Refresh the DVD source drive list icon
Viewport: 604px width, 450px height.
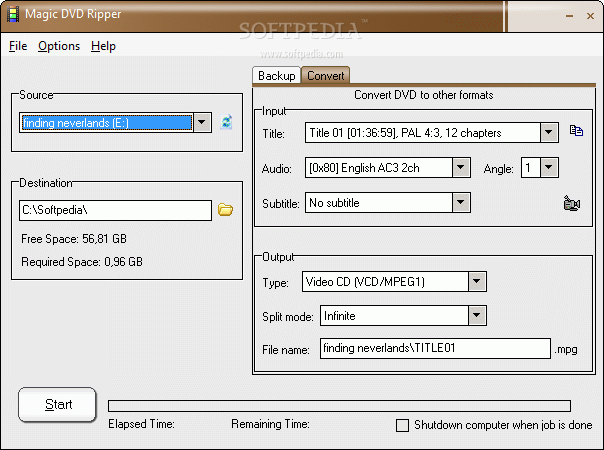click(226, 122)
